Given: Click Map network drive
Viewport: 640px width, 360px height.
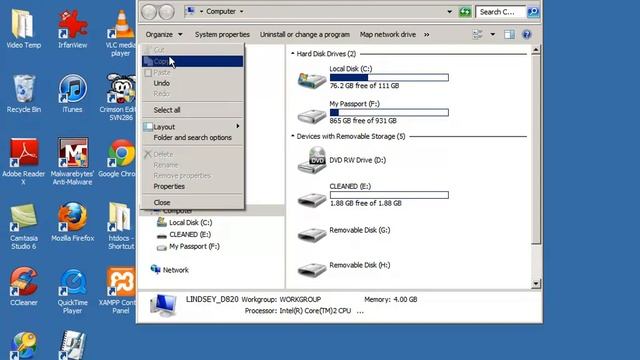Looking at the screenshot, I should point(388,35).
